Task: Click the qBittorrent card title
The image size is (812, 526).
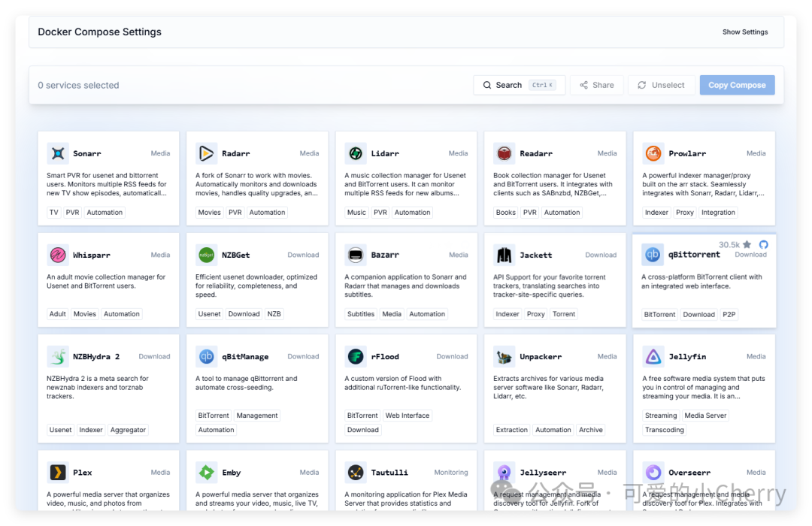Action: [x=694, y=255]
